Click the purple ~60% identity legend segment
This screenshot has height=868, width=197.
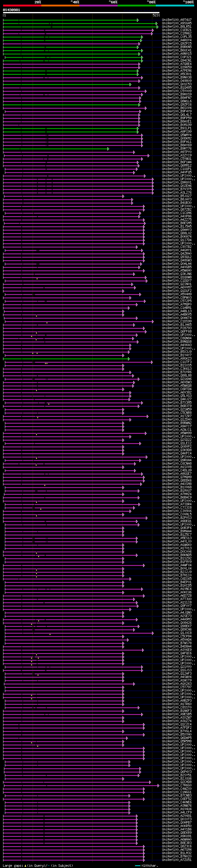[99, 6]
